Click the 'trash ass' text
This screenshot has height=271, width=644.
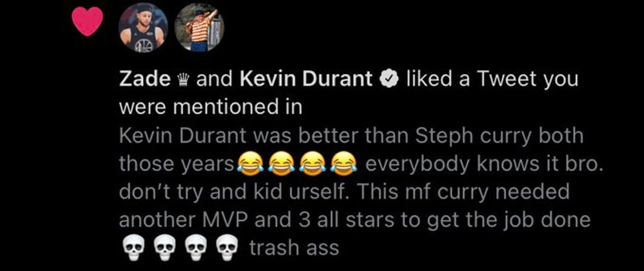point(294,248)
